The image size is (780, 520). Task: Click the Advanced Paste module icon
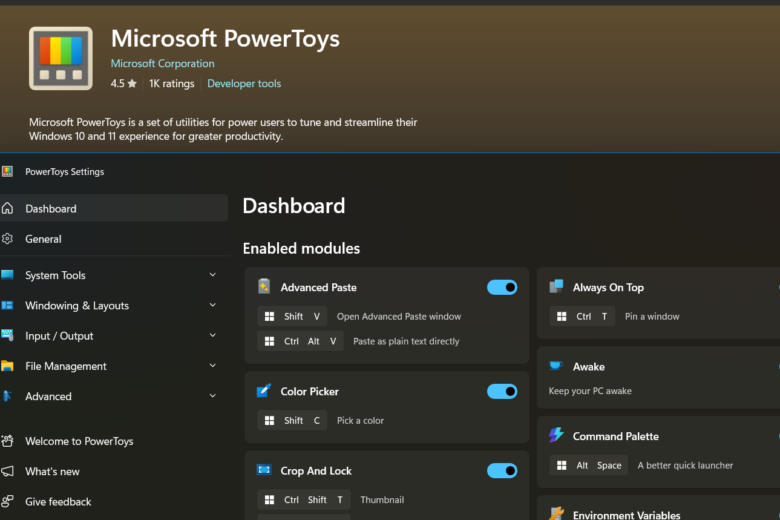pyautogui.click(x=264, y=287)
